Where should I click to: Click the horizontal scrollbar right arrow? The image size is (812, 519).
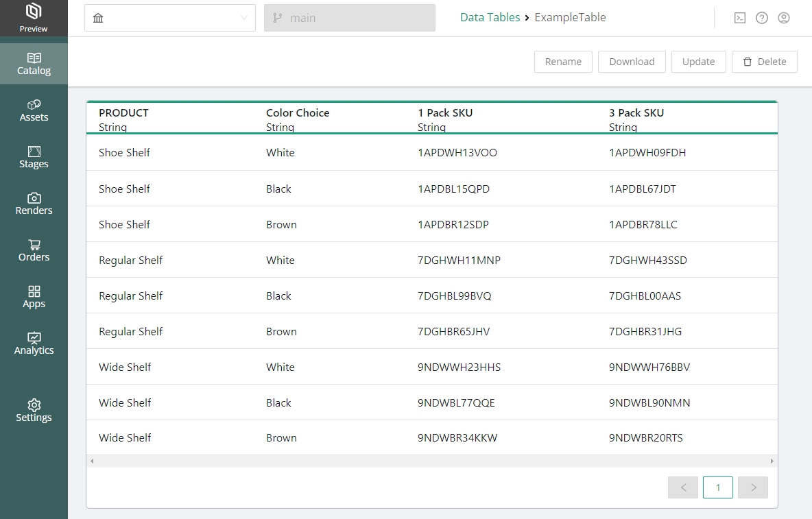[772, 461]
